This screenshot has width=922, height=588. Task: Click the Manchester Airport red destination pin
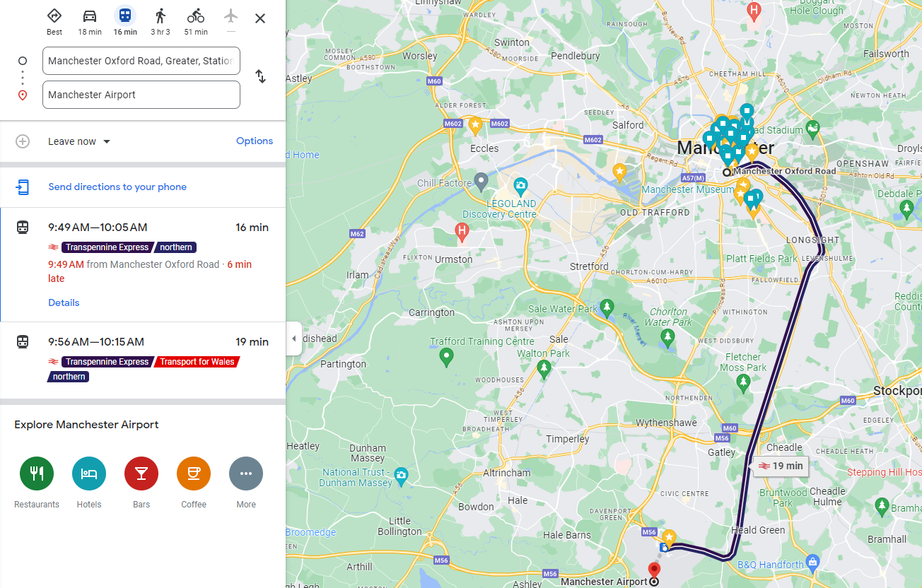tap(654, 570)
